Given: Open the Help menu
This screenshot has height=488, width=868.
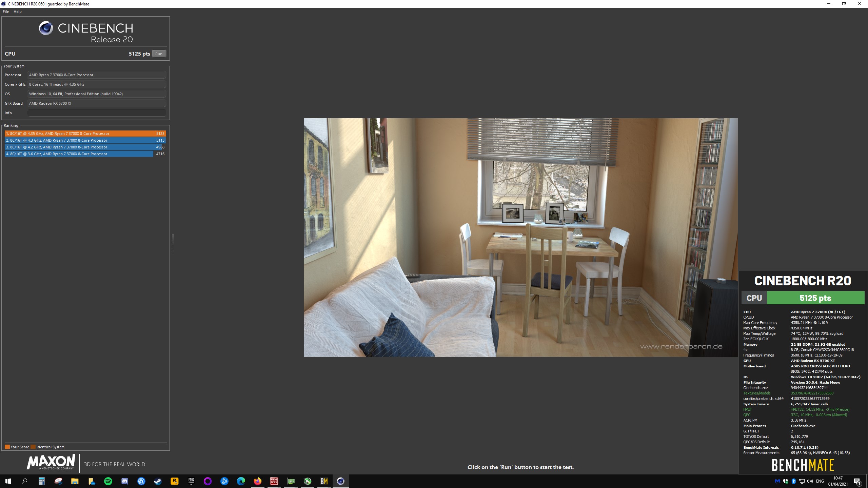Looking at the screenshot, I should pyautogui.click(x=18, y=12).
